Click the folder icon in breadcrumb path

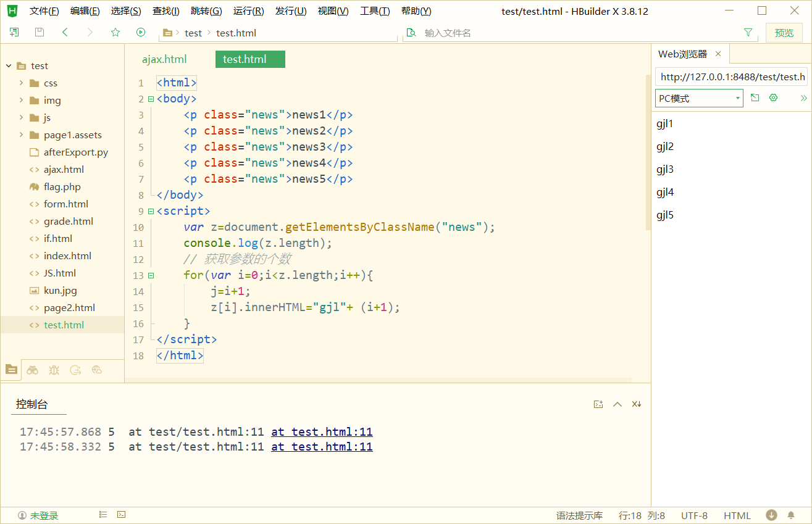(x=167, y=33)
